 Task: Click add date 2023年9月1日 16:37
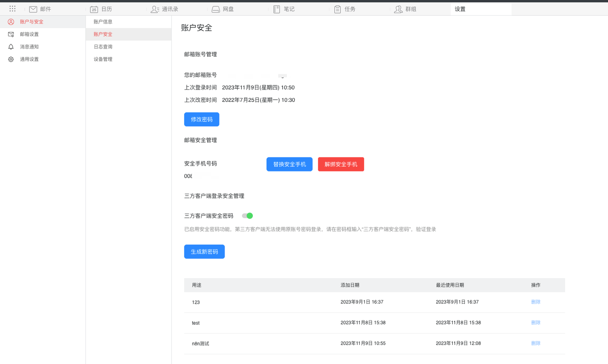pos(362,302)
